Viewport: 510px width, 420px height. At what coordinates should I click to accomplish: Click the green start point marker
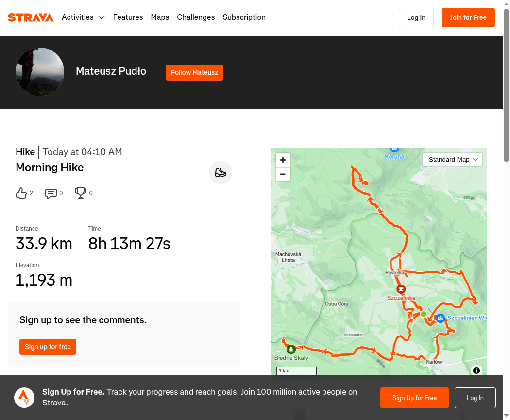click(424, 314)
